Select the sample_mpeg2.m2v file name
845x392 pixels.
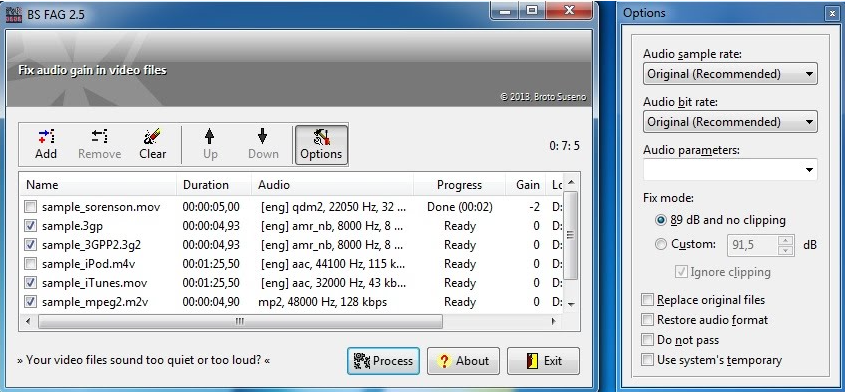[95, 301]
